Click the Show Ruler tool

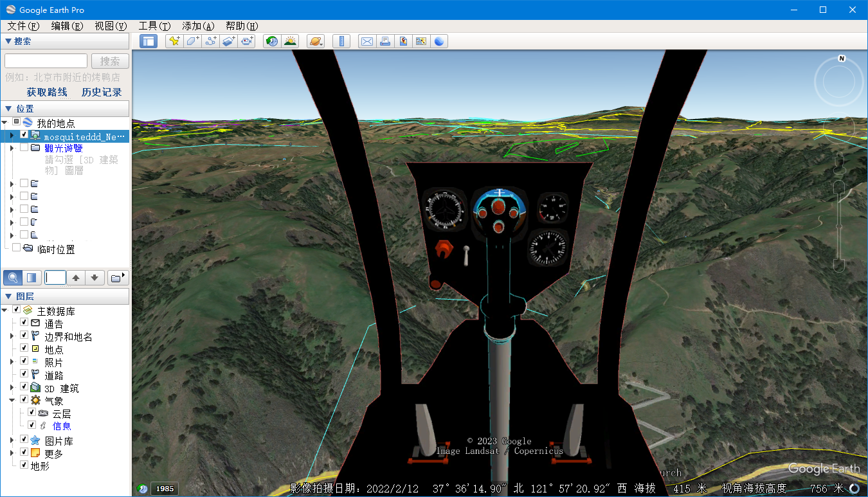pyautogui.click(x=342, y=41)
